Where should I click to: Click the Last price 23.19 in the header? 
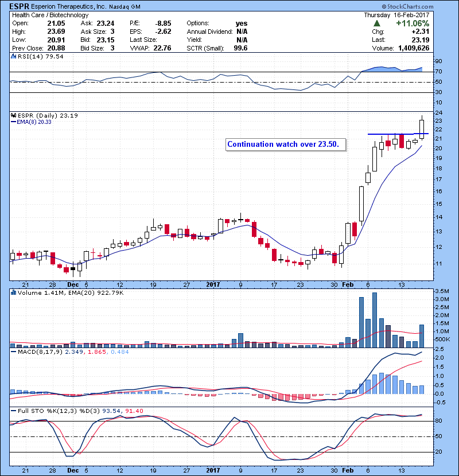421,40
